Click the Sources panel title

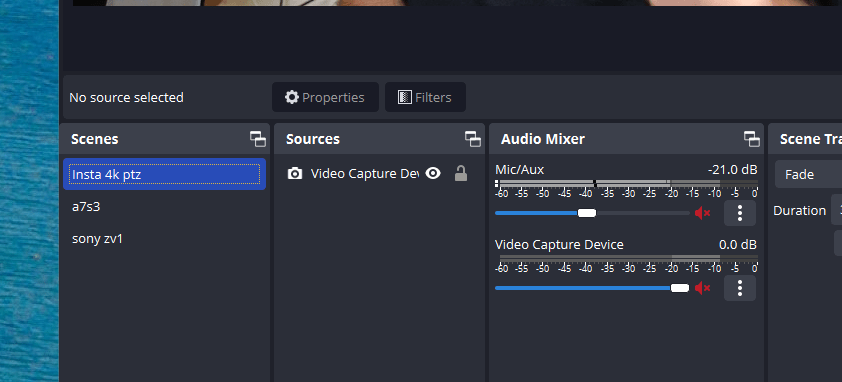(x=313, y=139)
